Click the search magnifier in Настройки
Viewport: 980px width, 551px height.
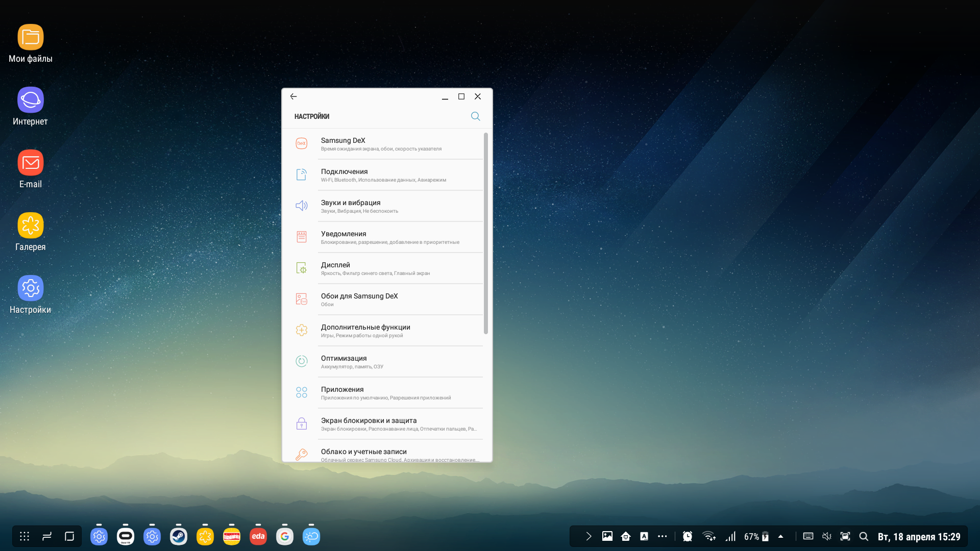[475, 116]
